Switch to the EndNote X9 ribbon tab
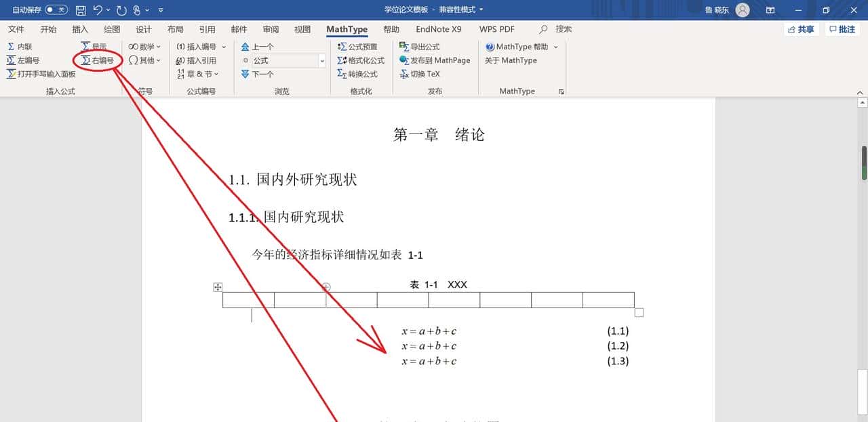This screenshot has width=868, height=422. click(x=438, y=29)
